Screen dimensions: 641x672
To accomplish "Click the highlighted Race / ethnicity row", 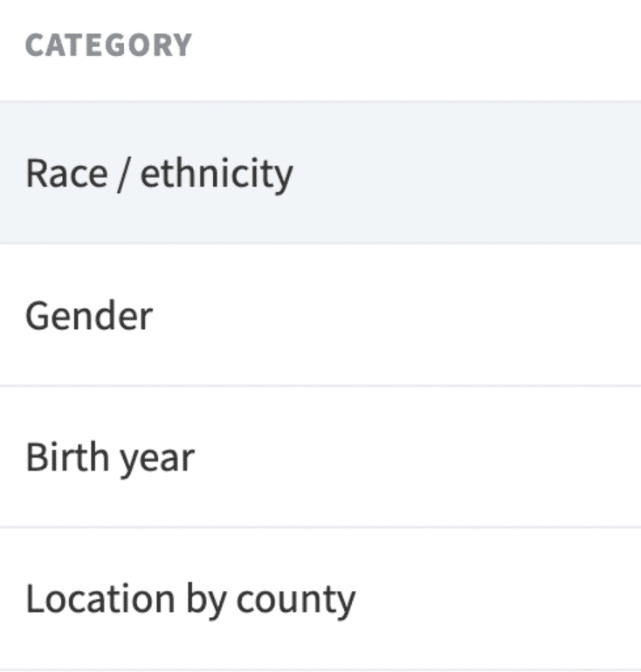I will 320,173.
